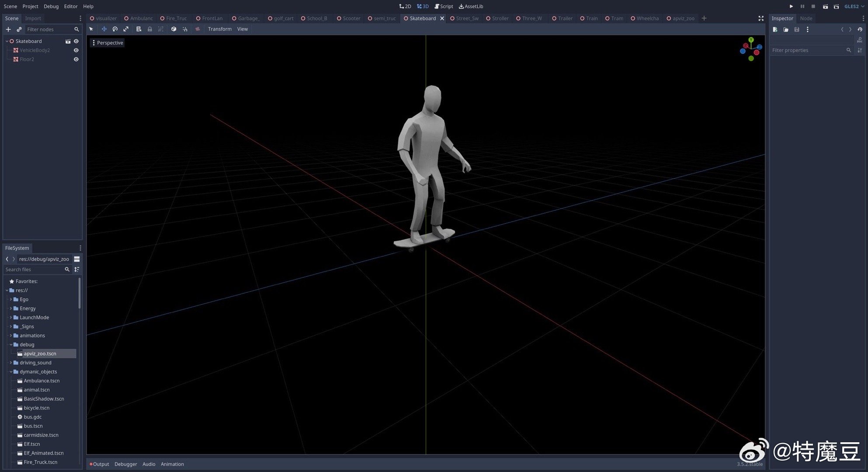868x472 pixels.
Task: Collapse the dymanic_objects folder
Action: pos(11,372)
